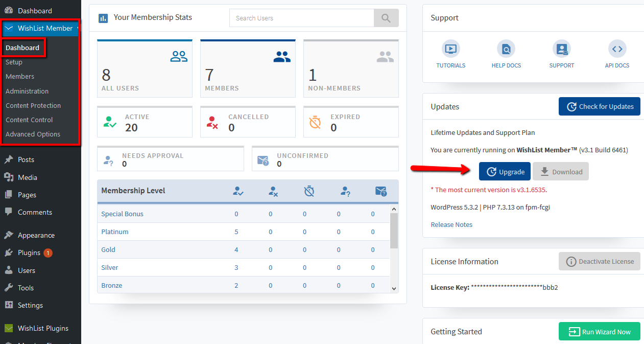The height and width of the screenshot is (344, 644).
Task: Click the Appearance brush icon in sidebar
Action: [x=9, y=235]
